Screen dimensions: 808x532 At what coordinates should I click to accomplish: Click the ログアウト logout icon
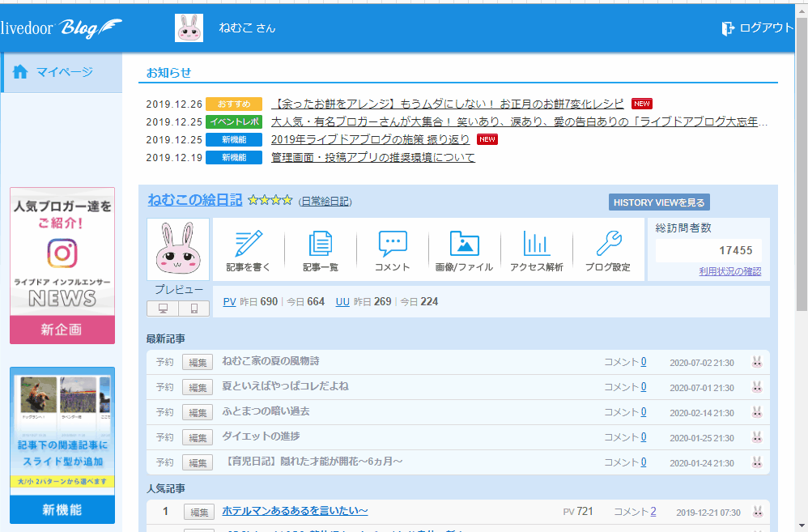coord(727,28)
